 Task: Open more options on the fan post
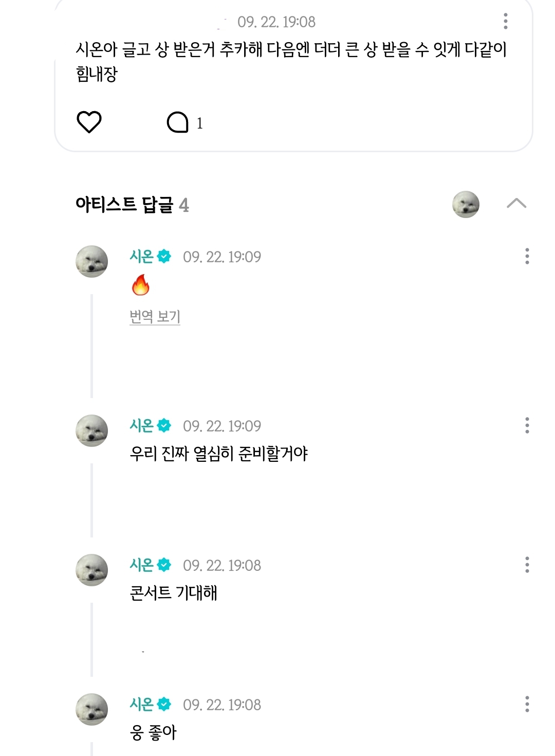coord(506,21)
